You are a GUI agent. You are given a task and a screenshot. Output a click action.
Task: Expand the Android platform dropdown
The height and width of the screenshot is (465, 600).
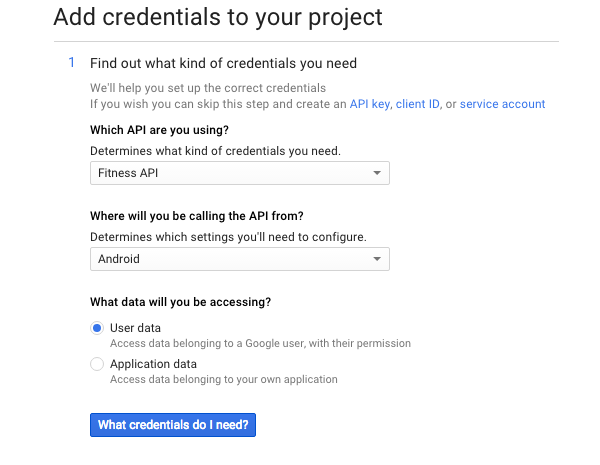tap(238, 259)
